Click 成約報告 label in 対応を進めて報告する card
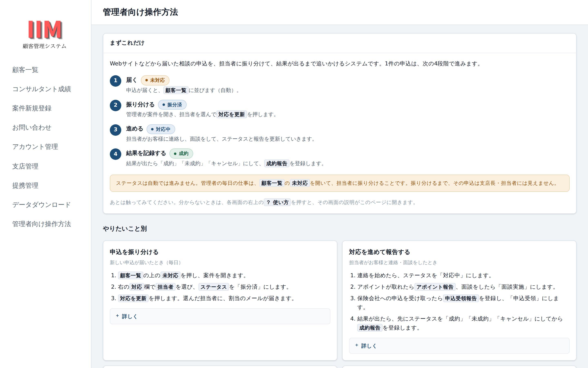This screenshot has width=588, height=368. 370,328
